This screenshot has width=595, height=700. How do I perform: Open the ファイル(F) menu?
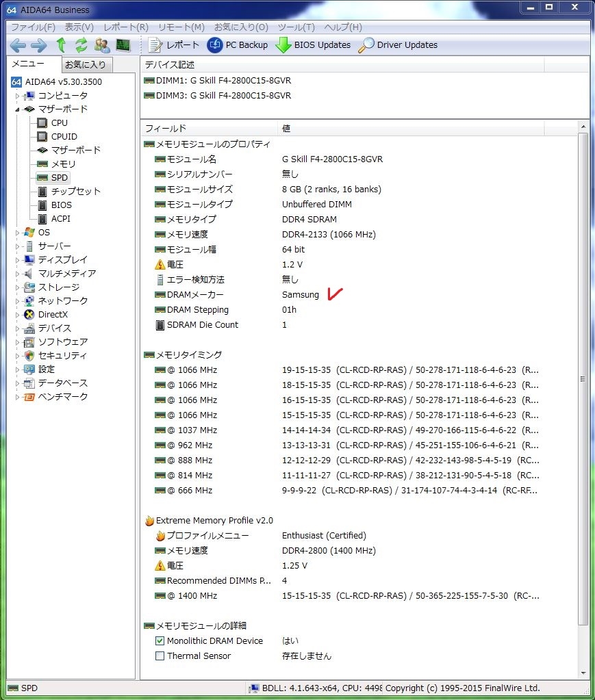[x=33, y=27]
